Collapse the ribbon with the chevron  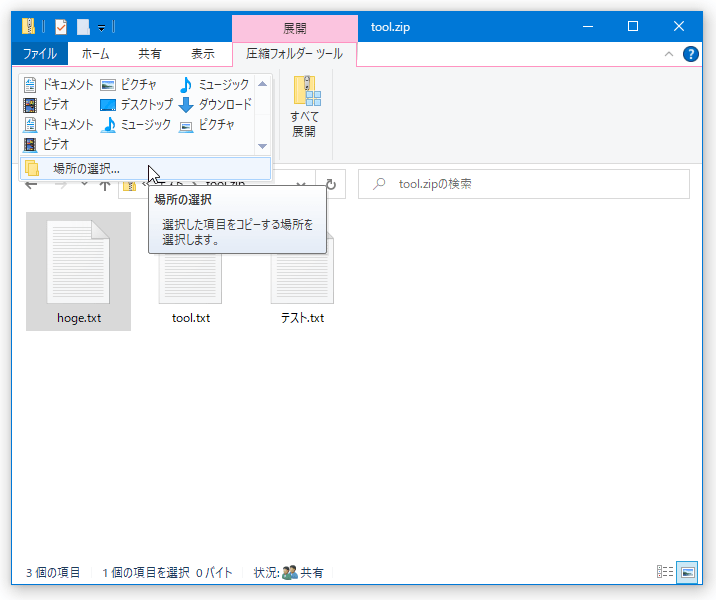coord(669,54)
